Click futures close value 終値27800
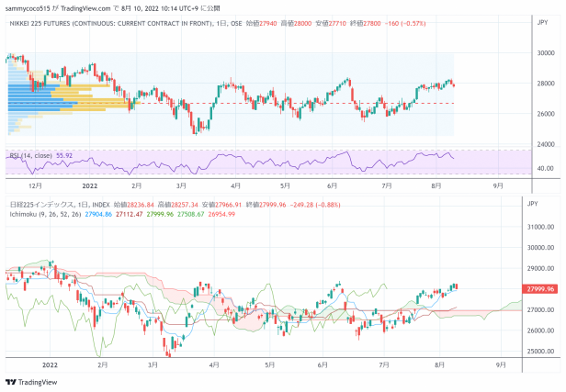Screen dimensions: 566x392 [x=365, y=24]
